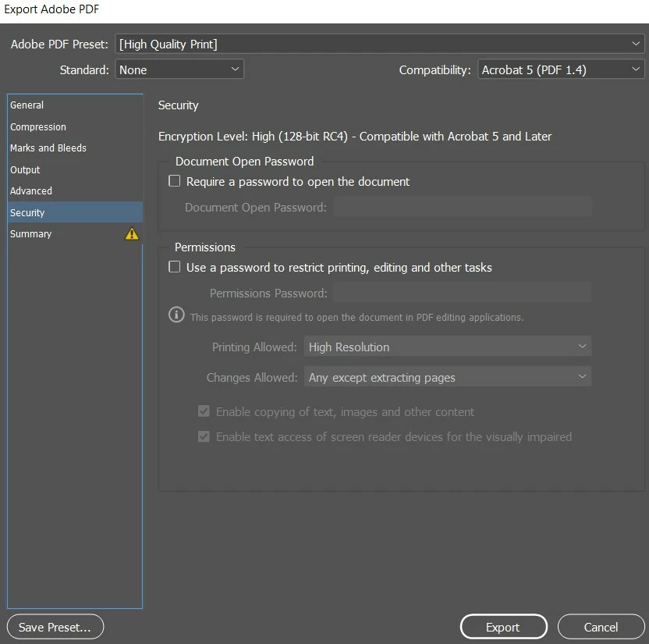The height and width of the screenshot is (644, 649).
Task: Click the Permissions Password field
Action: pyautogui.click(x=462, y=293)
